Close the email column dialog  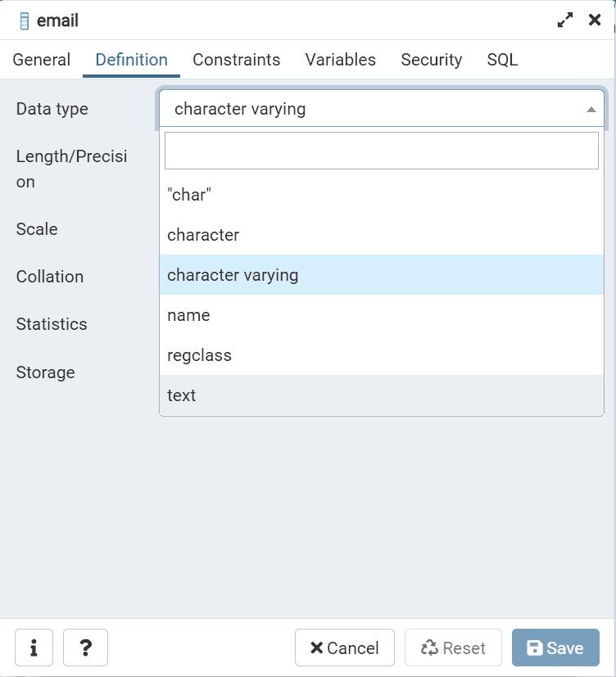click(595, 20)
